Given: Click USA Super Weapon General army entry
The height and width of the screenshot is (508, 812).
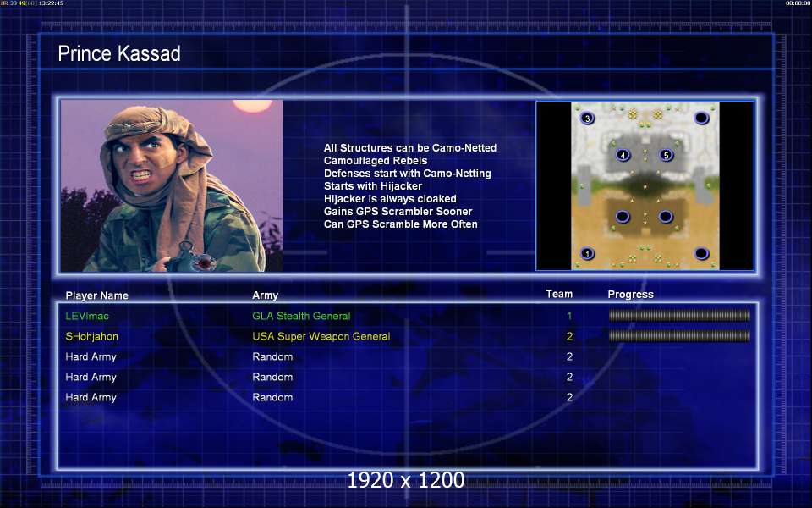Looking at the screenshot, I should 321,336.
